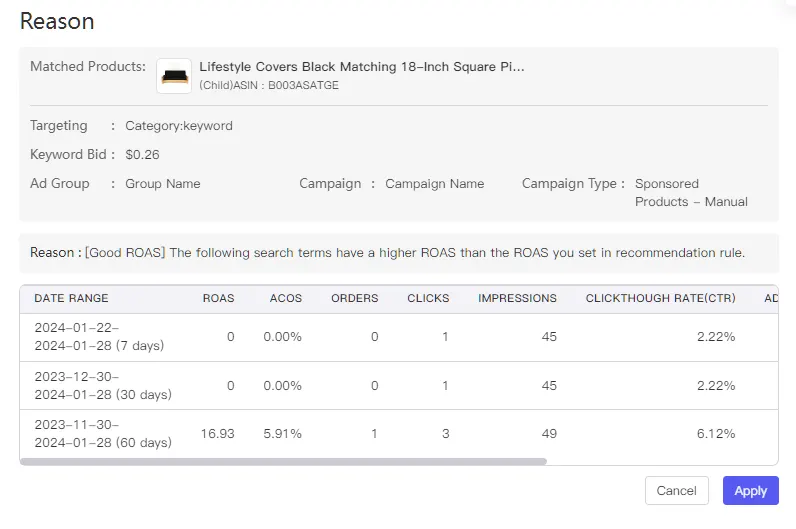Click the Campaign Name value
Screen dimensions: 796x529
[x=435, y=183]
